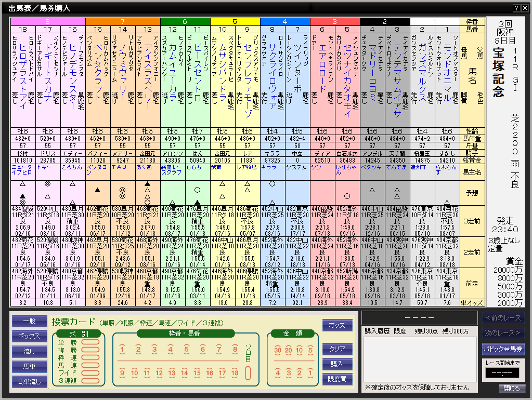Select 複勝 bet type oval
This screenshot has height=400, width=532.
pos(90,350)
